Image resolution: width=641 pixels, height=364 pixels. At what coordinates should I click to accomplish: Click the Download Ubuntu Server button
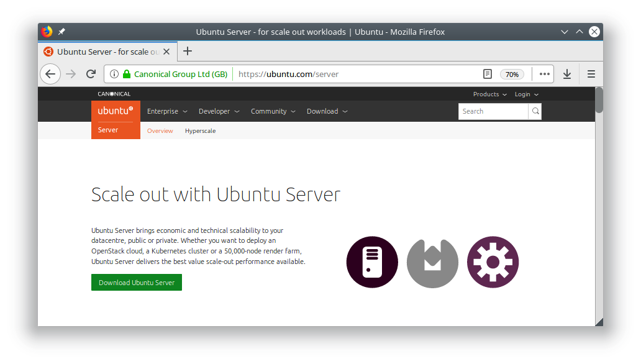tap(136, 282)
